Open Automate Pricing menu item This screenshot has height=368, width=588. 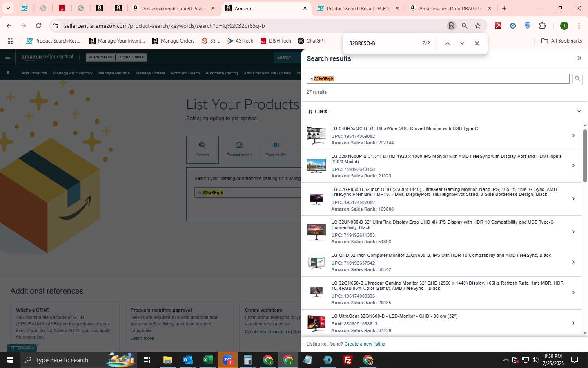click(222, 73)
